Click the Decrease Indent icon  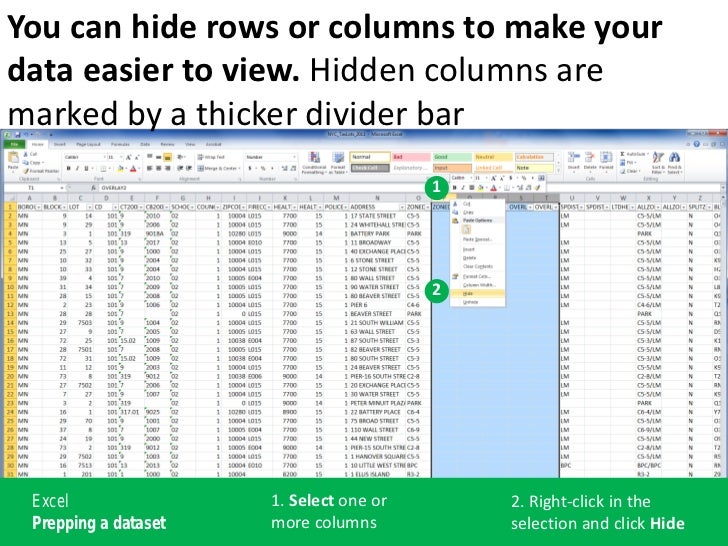click(x=181, y=169)
